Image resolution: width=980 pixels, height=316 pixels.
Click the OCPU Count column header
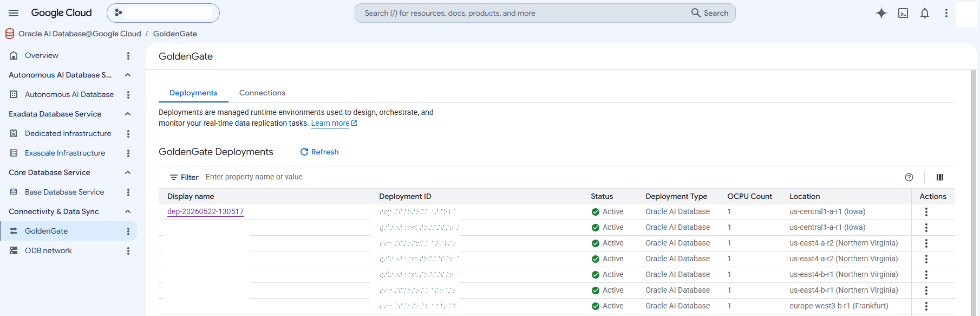coord(749,196)
